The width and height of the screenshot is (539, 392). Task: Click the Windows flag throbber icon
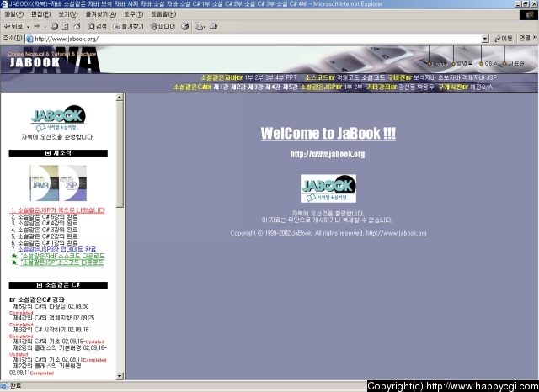529,15
